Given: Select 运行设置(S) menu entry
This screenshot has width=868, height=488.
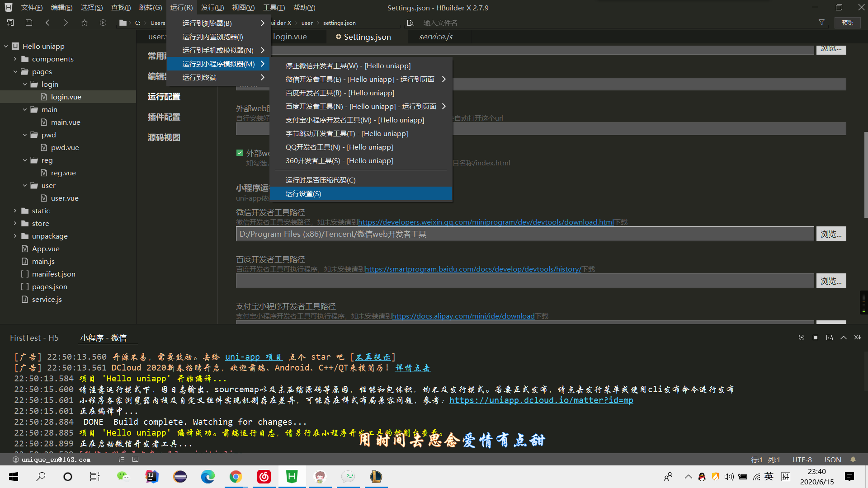Looking at the screenshot, I should coord(361,193).
